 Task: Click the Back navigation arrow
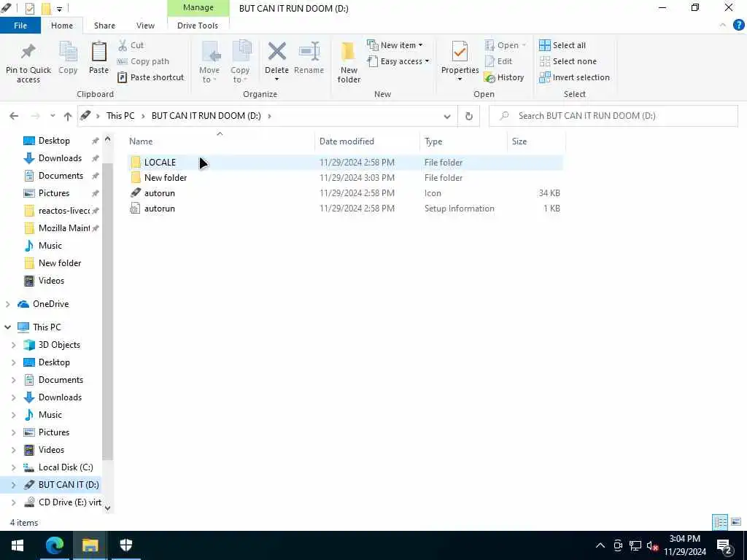(14, 116)
